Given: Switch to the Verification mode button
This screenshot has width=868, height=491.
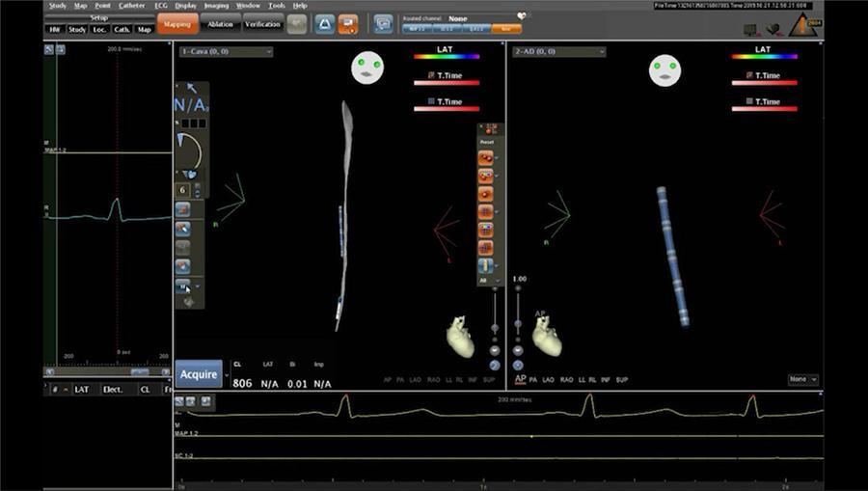Looking at the screenshot, I should [263, 24].
